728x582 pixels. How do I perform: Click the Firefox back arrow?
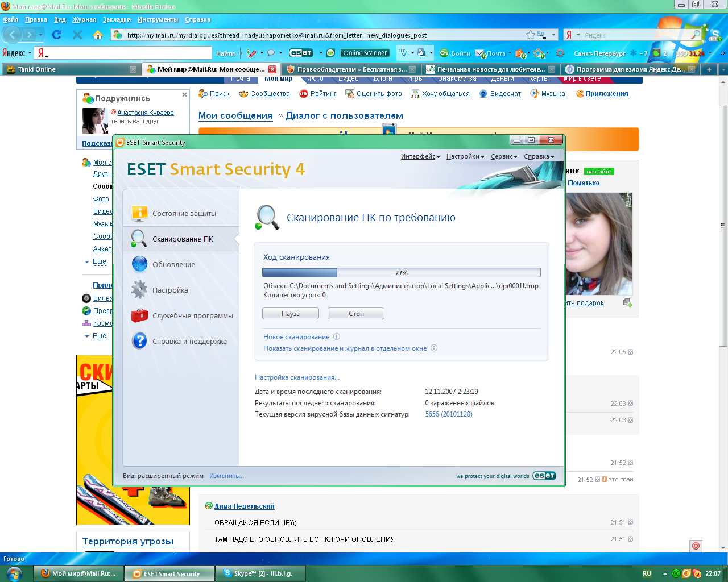click(13, 35)
